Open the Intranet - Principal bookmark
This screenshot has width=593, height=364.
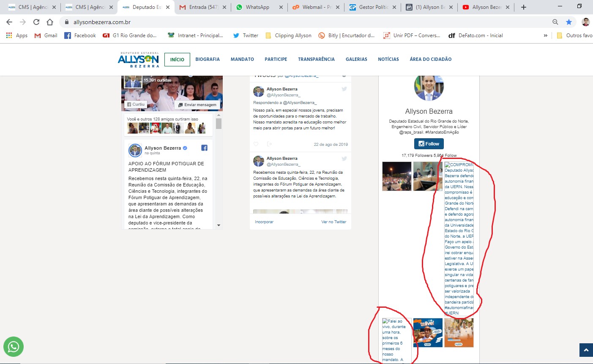(x=195, y=36)
